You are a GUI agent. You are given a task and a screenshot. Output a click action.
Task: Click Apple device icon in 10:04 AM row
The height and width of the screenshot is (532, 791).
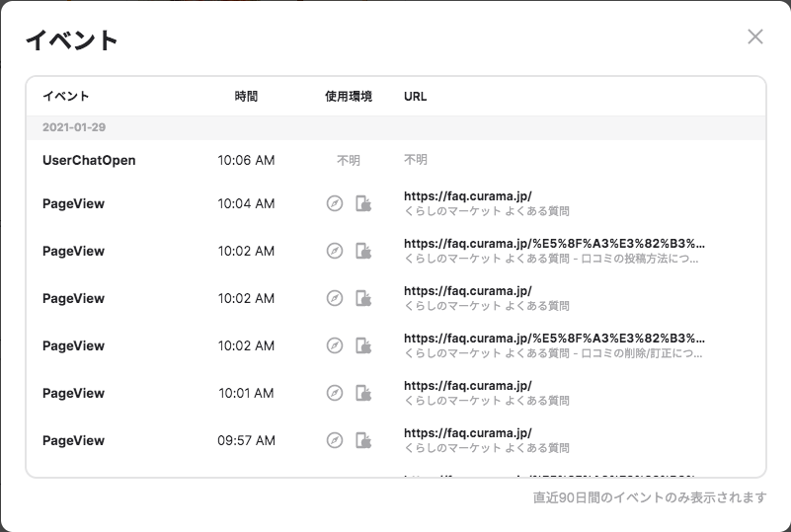(x=363, y=203)
